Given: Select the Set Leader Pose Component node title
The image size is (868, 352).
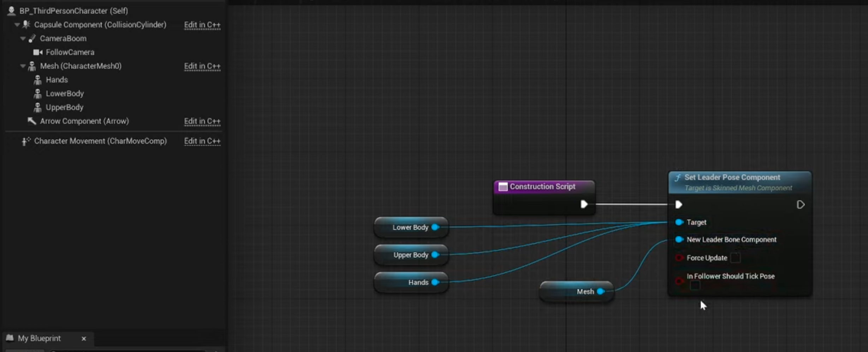Looking at the screenshot, I should pos(732,177).
